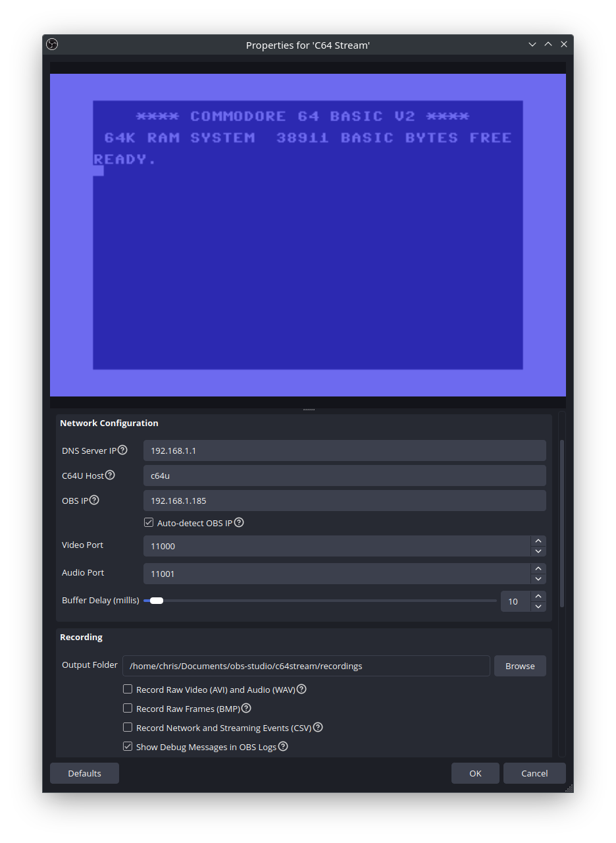This screenshot has width=616, height=843.
Task: Confirm properties with OK button
Action: pyautogui.click(x=475, y=773)
